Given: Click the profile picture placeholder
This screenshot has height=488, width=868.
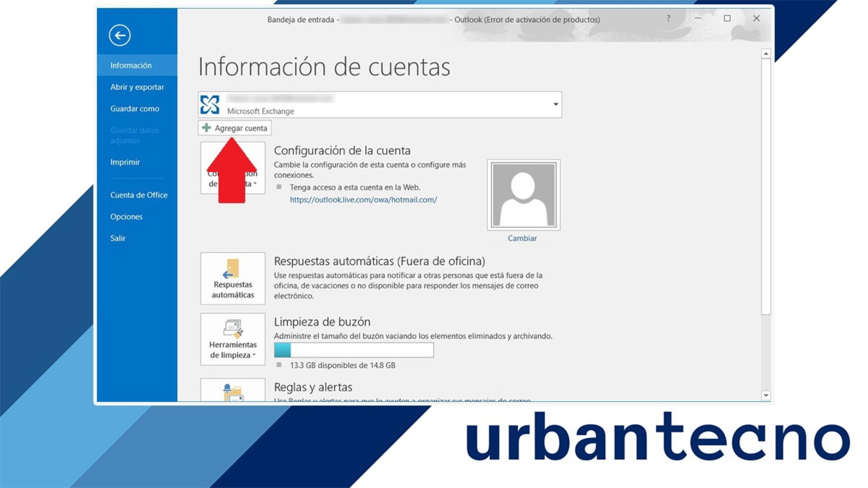Looking at the screenshot, I should tap(523, 195).
